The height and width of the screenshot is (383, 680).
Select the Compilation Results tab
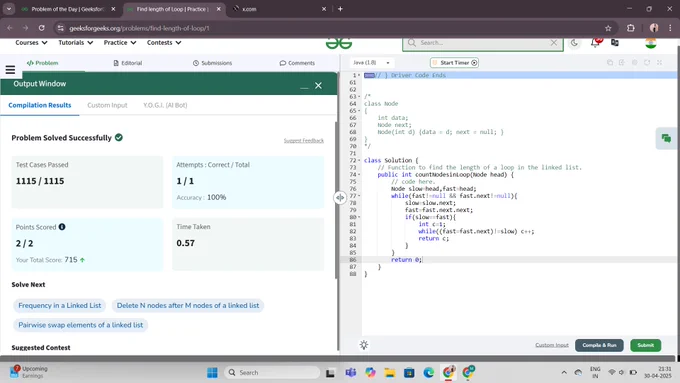[x=39, y=105]
